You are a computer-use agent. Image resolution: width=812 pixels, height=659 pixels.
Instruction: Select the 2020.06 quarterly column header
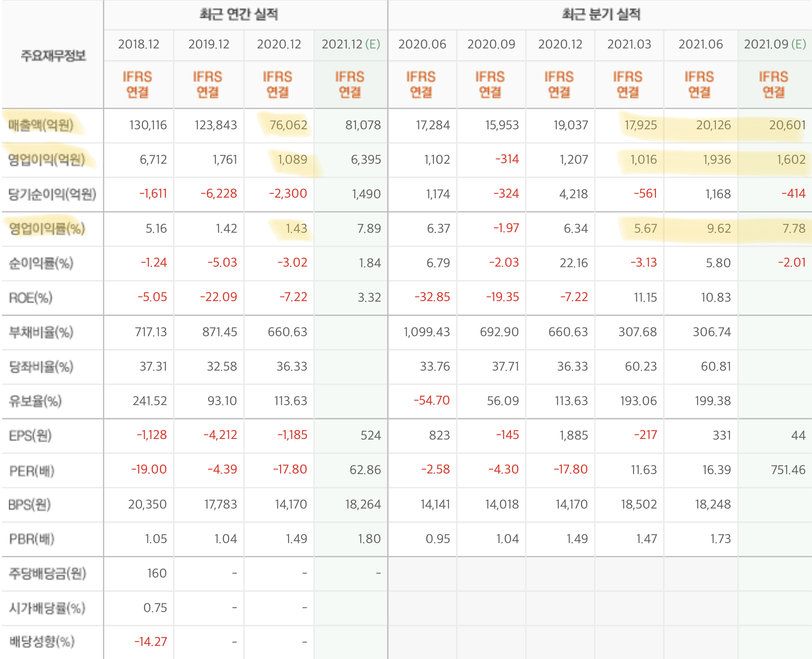click(x=422, y=44)
